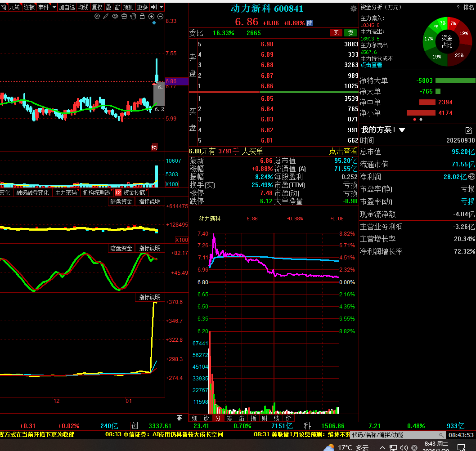Image resolution: width=476 pixels, height=451 pixels.
Task: Open the 17°C 多云 weather widget on the taskbar
Action: coord(346,447)
